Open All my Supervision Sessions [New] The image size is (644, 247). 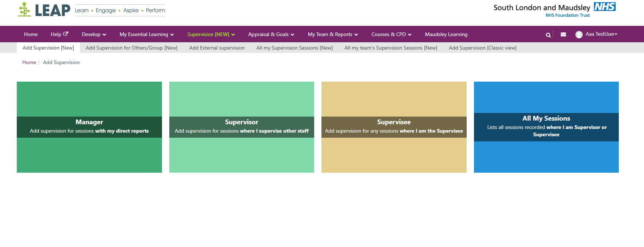pos(294,48)
